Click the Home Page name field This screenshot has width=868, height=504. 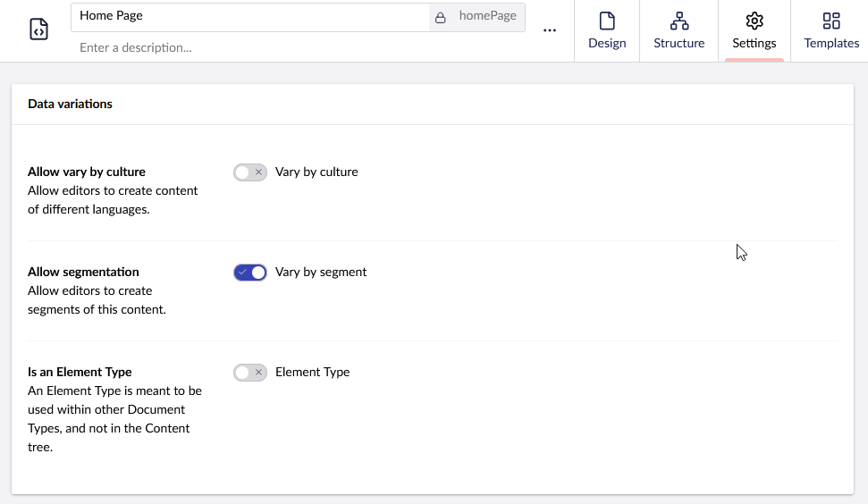(x=250, y=17)
